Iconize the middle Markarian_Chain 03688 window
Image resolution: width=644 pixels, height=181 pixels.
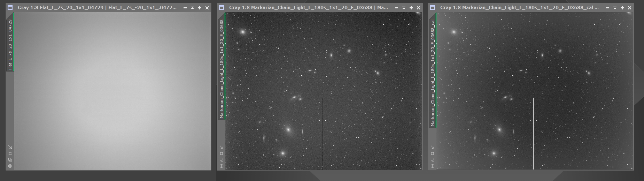(x=404, y=8)
